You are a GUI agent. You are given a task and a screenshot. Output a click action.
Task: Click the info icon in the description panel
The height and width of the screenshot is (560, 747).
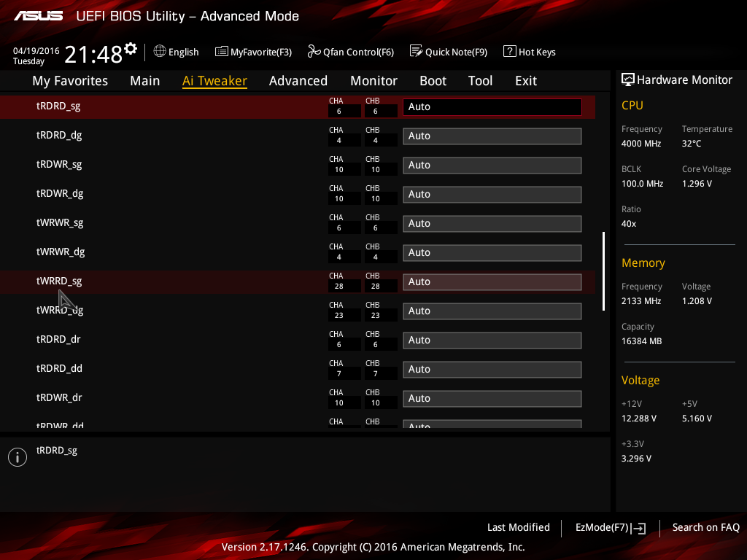tap(18, 457)
